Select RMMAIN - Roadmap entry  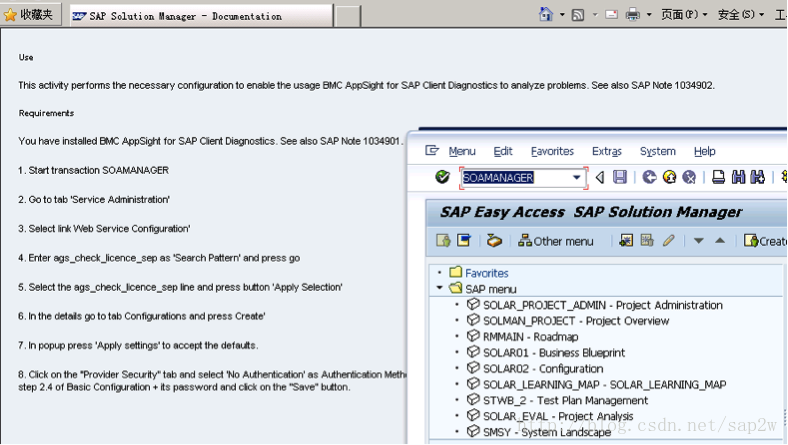tap(530, 336)
